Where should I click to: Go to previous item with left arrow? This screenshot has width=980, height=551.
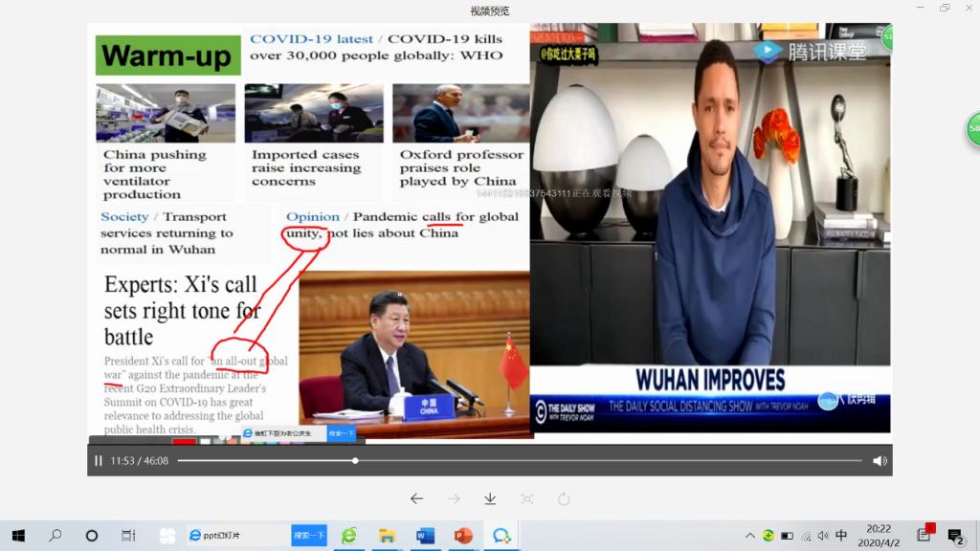tap(416, 498)
